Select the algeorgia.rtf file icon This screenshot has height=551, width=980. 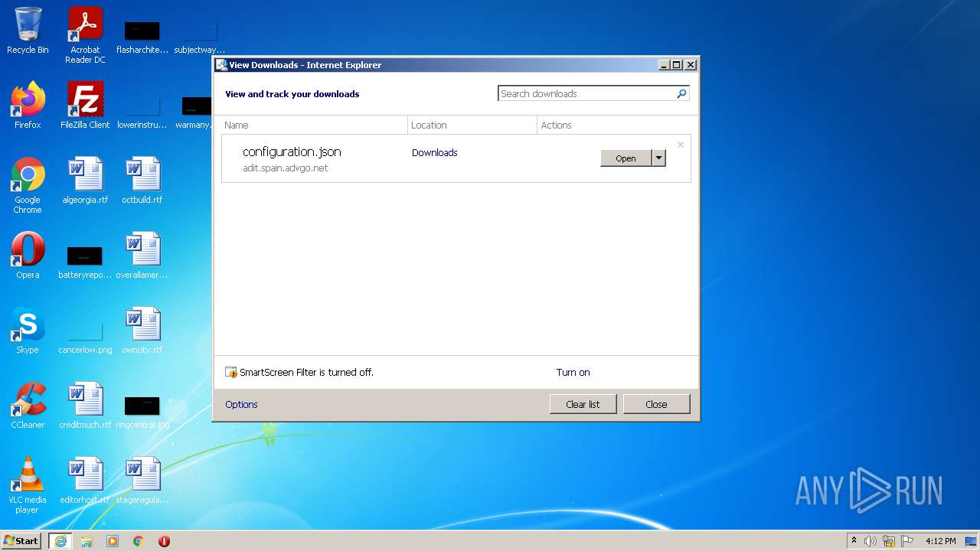(x=85, y=180)
